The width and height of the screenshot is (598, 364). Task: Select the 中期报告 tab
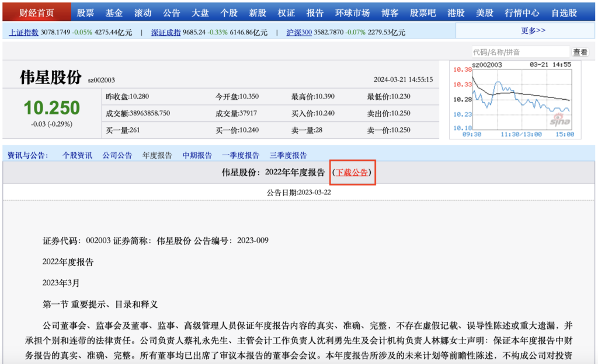coord(197,155)
